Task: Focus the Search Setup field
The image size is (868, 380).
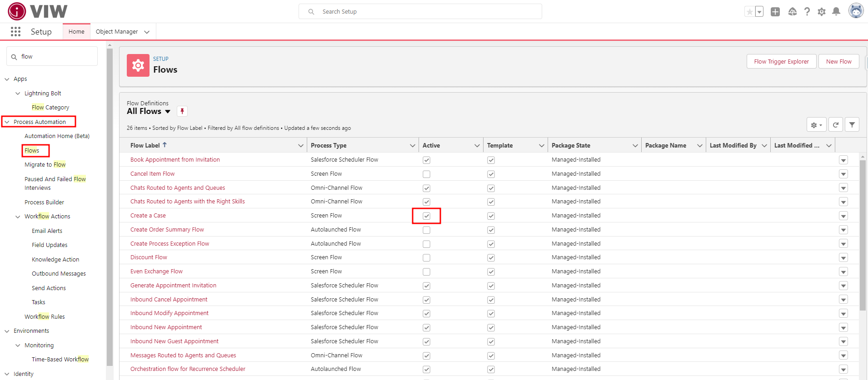Action: pos(420,11)
